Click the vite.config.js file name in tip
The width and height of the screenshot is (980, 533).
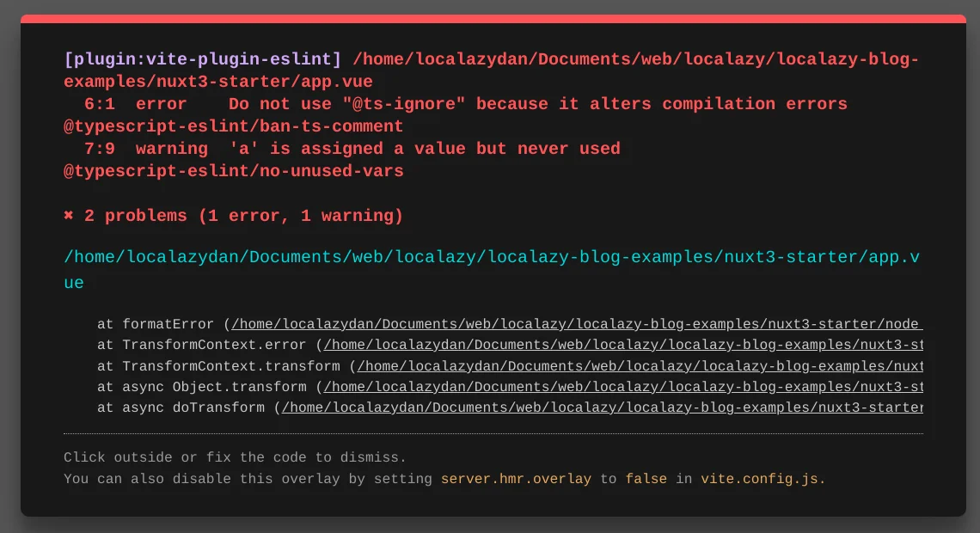coord(763,479)
